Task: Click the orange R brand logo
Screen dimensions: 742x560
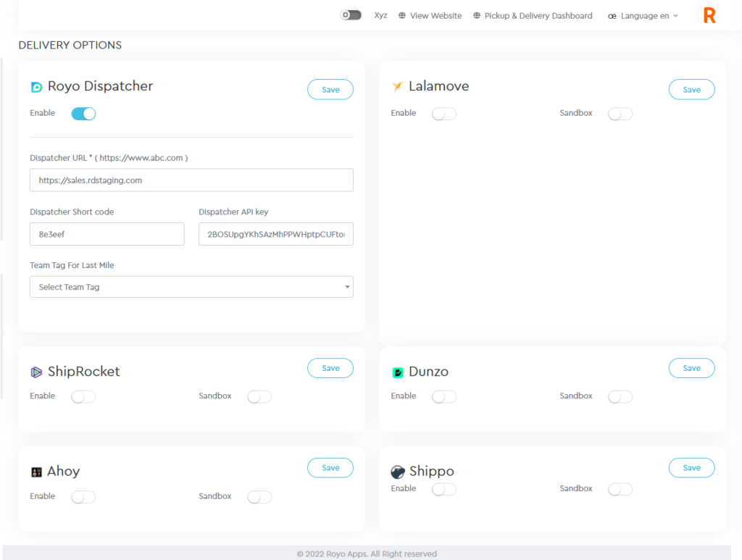Action: pos(709,16)
